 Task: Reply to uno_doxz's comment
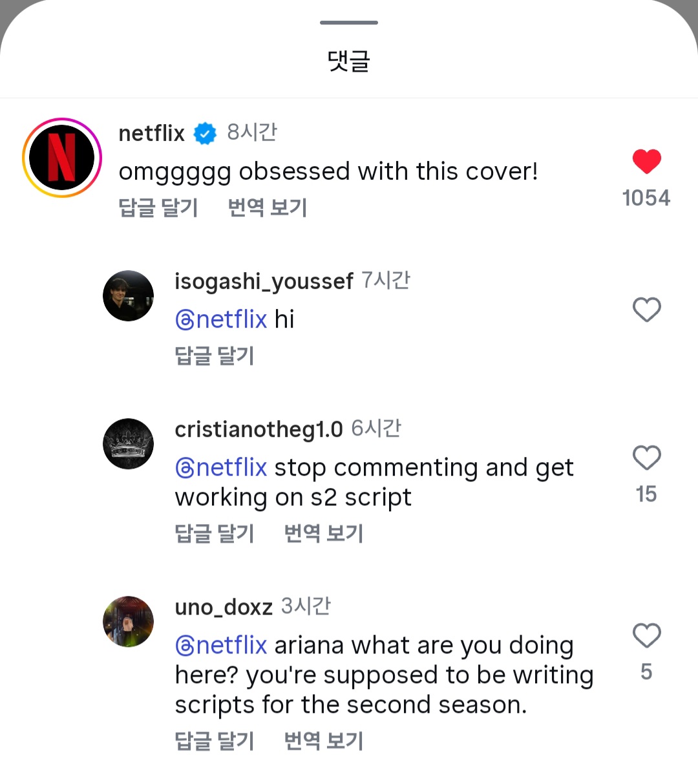[215, 741]
